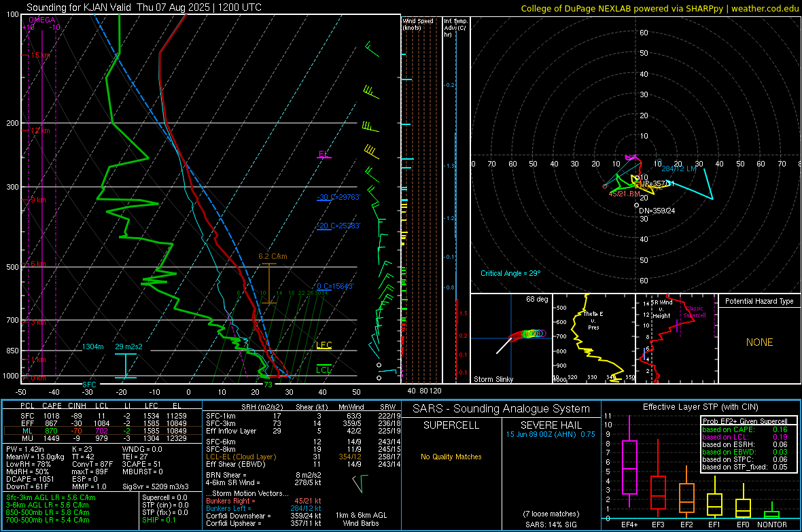The width and height of the screenshot is (802, 532).
Task: Select the 'Eff Shear (EBWD)' row
Action: point(304,464)
